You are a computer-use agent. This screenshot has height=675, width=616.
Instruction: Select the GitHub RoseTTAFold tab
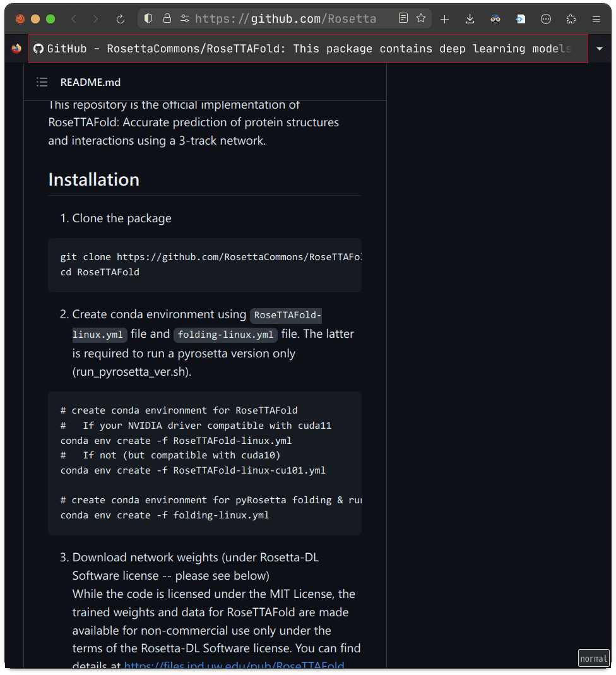[x=308, y=49]
